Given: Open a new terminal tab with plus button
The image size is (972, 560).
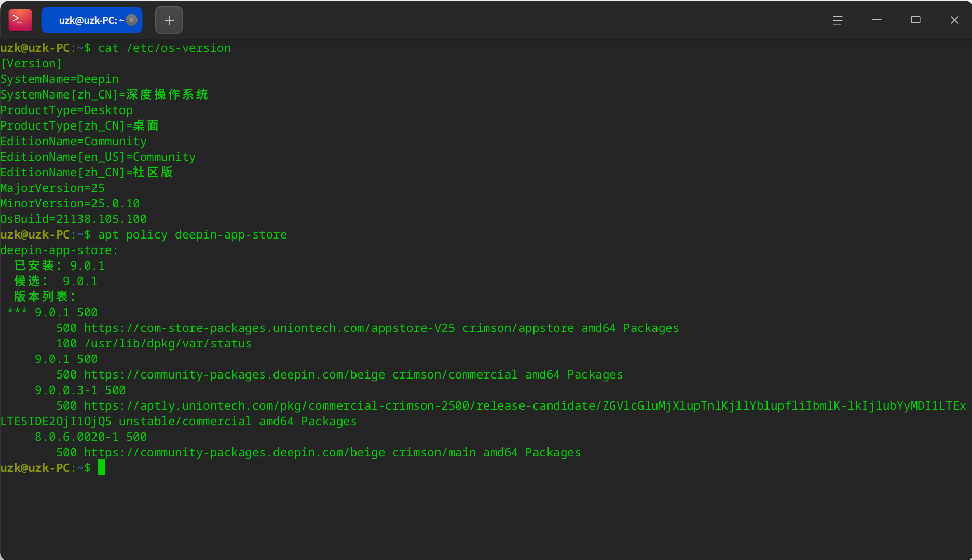Looking at the screenshot, I should click(x=169, y=20).
